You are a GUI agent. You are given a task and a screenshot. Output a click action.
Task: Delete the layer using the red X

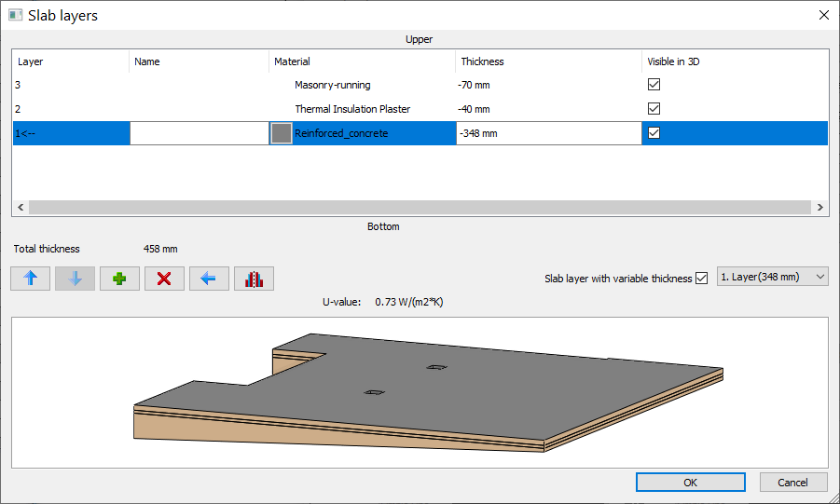[164, 279]
